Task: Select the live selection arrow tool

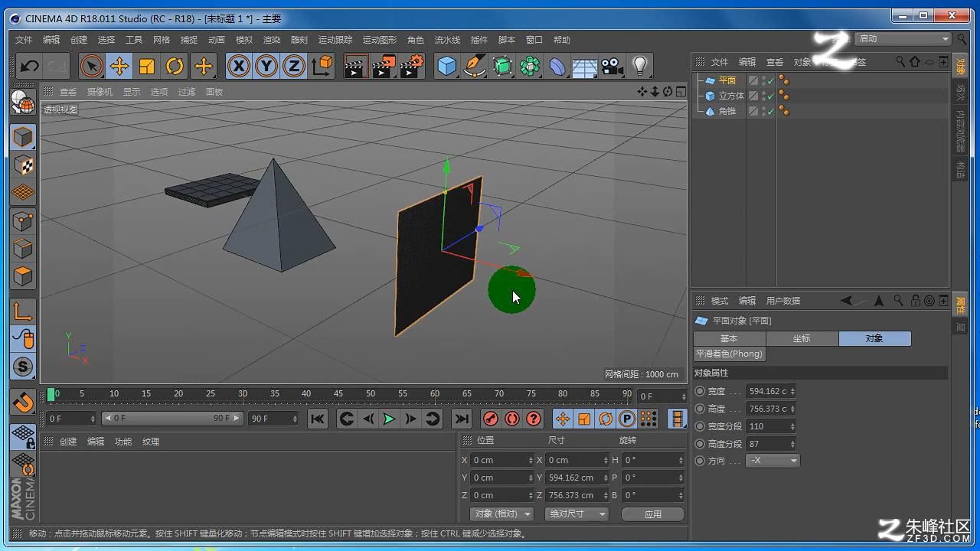Action: click(91, 67)
